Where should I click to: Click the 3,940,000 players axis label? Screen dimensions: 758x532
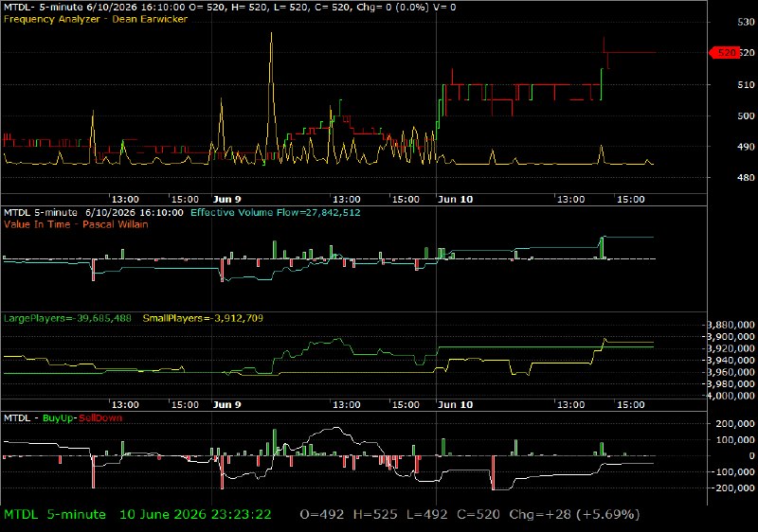click(x=731, y=361)
